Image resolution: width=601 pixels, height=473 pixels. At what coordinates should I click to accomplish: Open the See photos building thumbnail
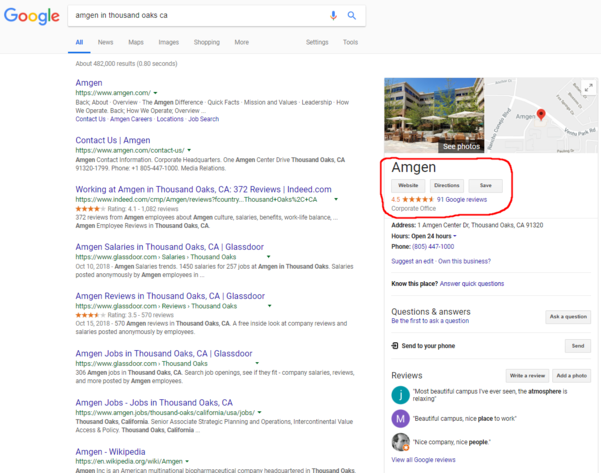click(434, 115)
